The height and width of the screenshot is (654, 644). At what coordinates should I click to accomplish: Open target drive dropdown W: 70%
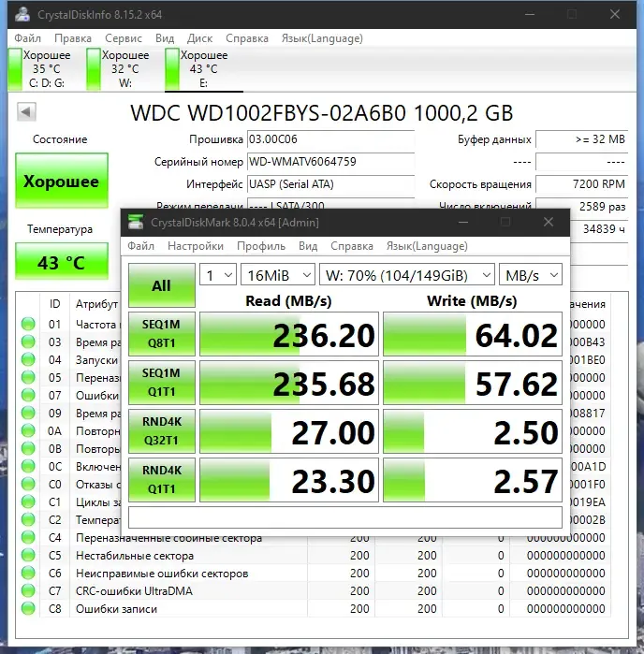pyautogui.click(x=407, y=275)
